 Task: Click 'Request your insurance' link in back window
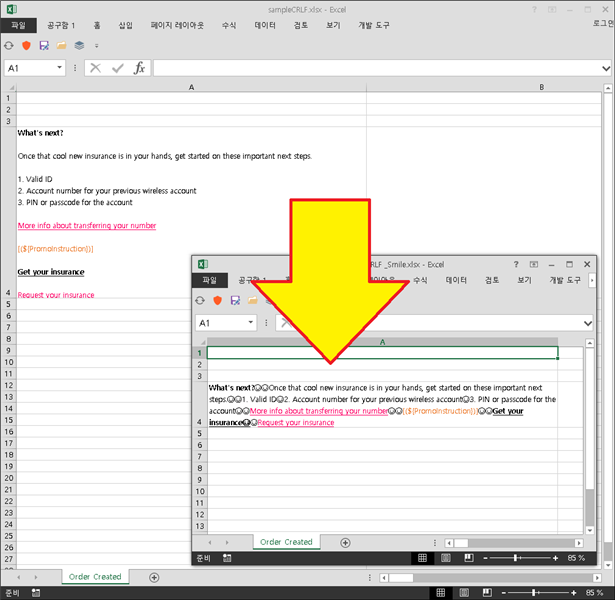(56, 295)
